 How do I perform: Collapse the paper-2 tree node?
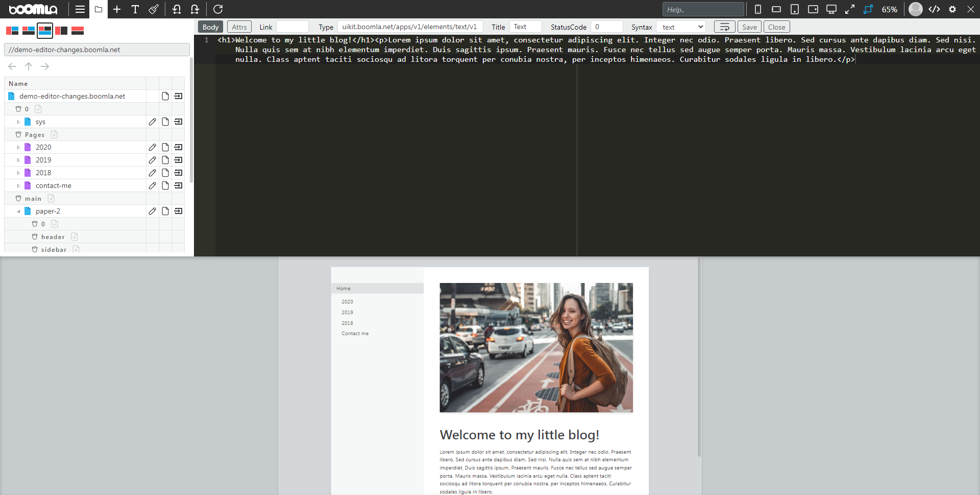click(x=18, y=211)
